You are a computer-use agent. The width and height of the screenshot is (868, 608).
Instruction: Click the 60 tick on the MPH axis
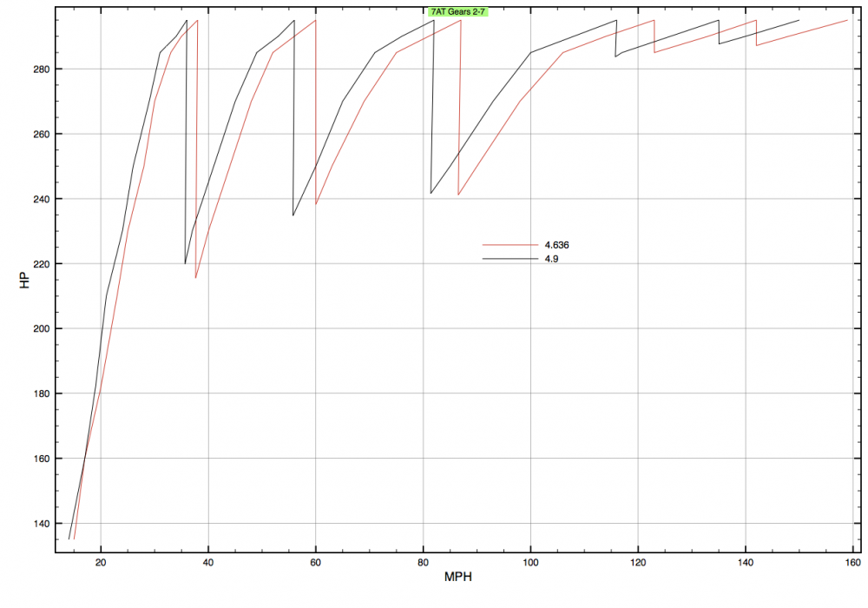(316, 563)
